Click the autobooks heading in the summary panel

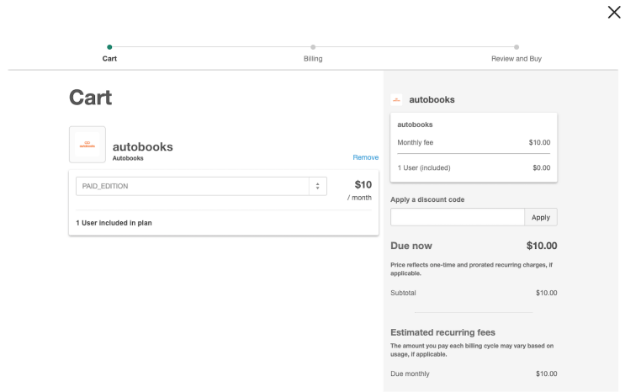432,100
